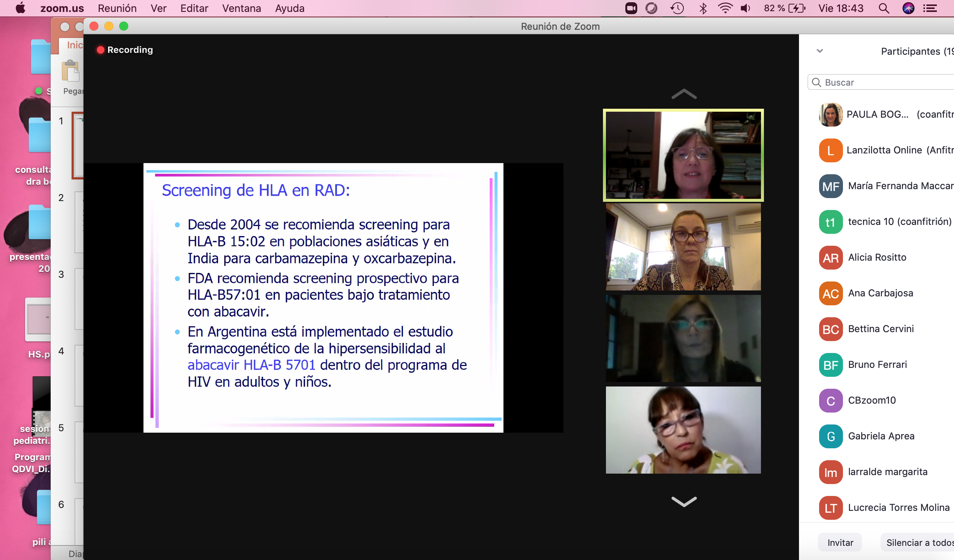This screenshot has width=954, height=560.
Task: Click the volume speaker icon
Action: pos(745,8)
